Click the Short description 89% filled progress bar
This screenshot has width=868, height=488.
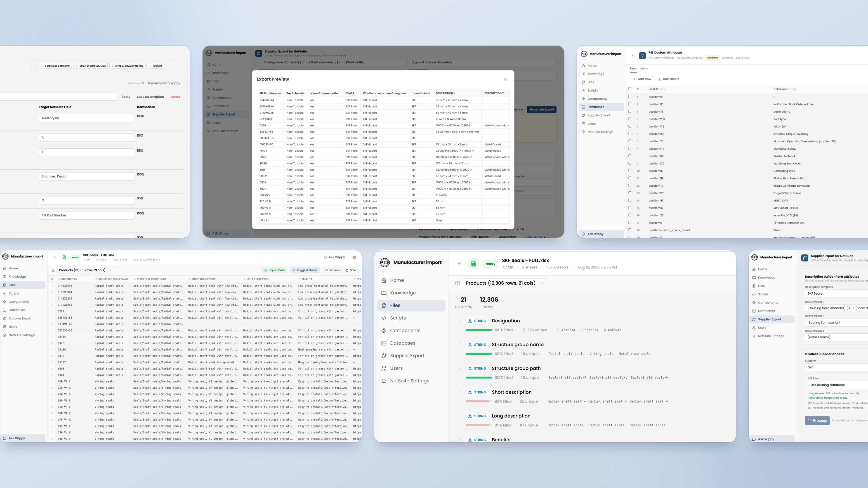tap(479, 401)
